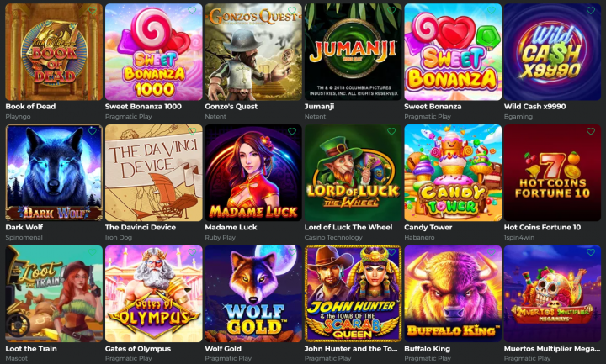The width and height of the screenshot is (606, 364).
Task: Click the Loot the Train title text
Action: 31,349
